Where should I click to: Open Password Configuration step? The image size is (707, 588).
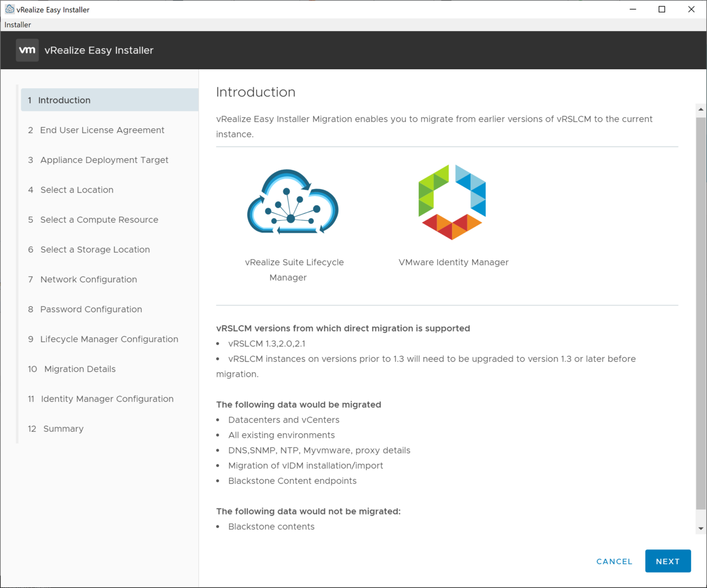click(x=91, y=309)
